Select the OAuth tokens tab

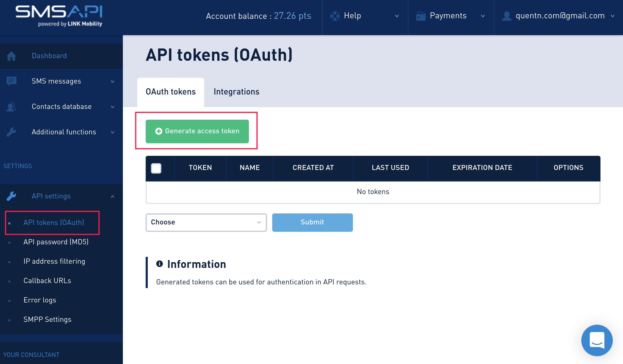[x=171, y=92]
